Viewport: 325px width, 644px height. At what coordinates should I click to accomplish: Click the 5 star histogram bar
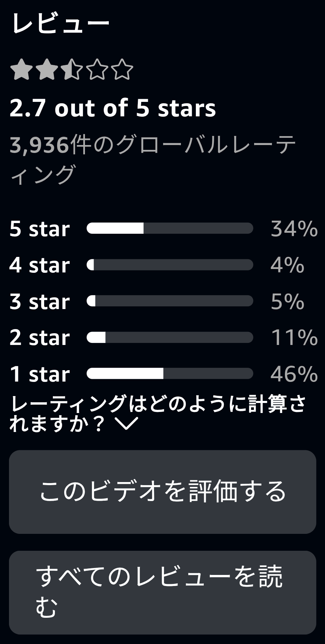tap(170, 228)
